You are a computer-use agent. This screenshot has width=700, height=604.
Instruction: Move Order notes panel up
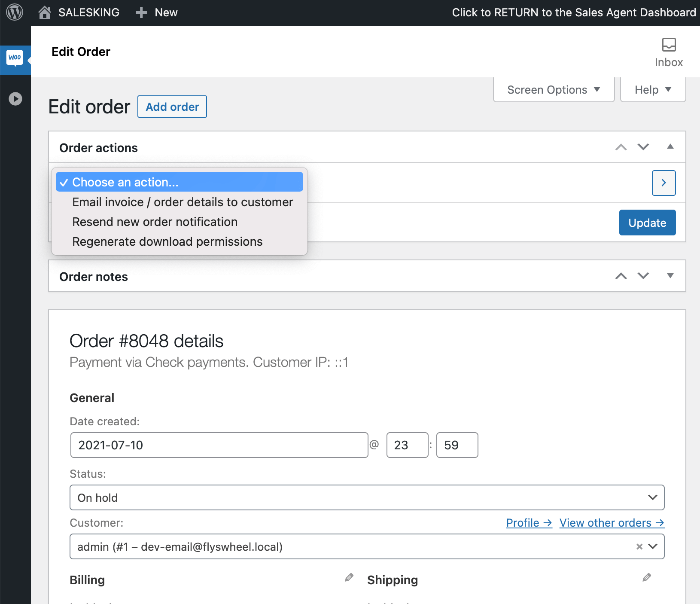pyautogui.click(x=621, y=276)
